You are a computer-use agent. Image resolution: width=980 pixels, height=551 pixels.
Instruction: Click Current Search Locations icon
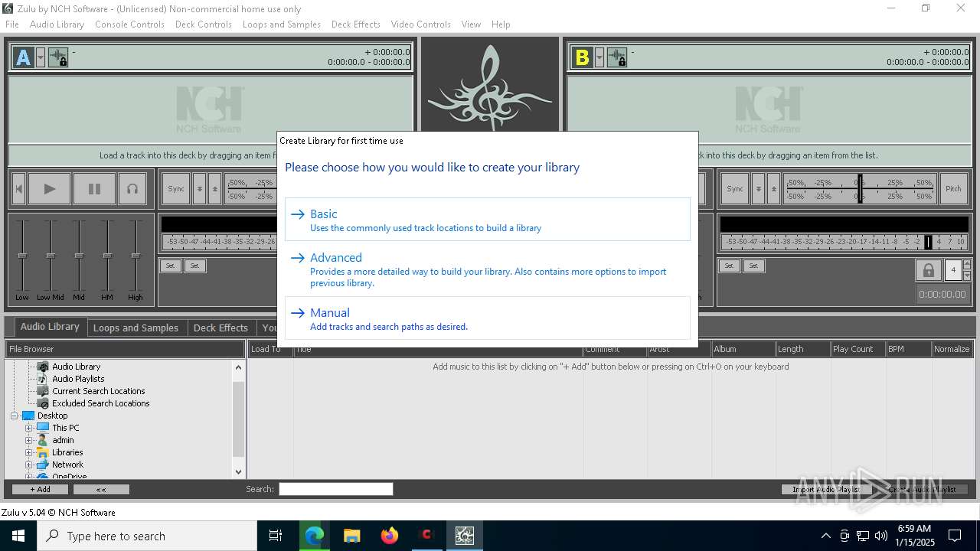44,391
